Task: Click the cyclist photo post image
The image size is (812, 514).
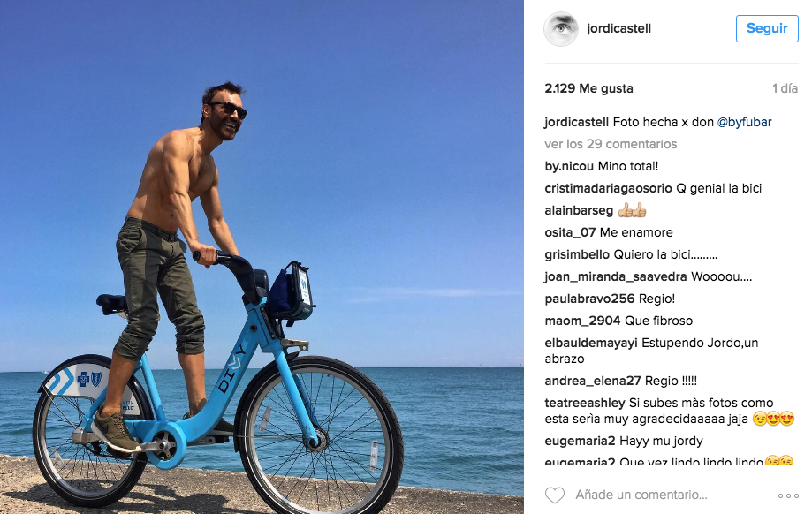Action: tap(262, 257)
